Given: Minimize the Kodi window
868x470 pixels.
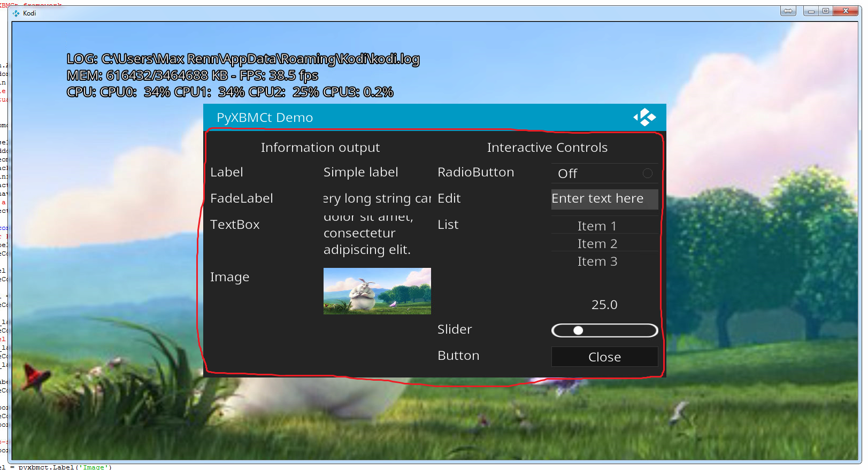Looking at the screenshot, I should tap(811, 11).
